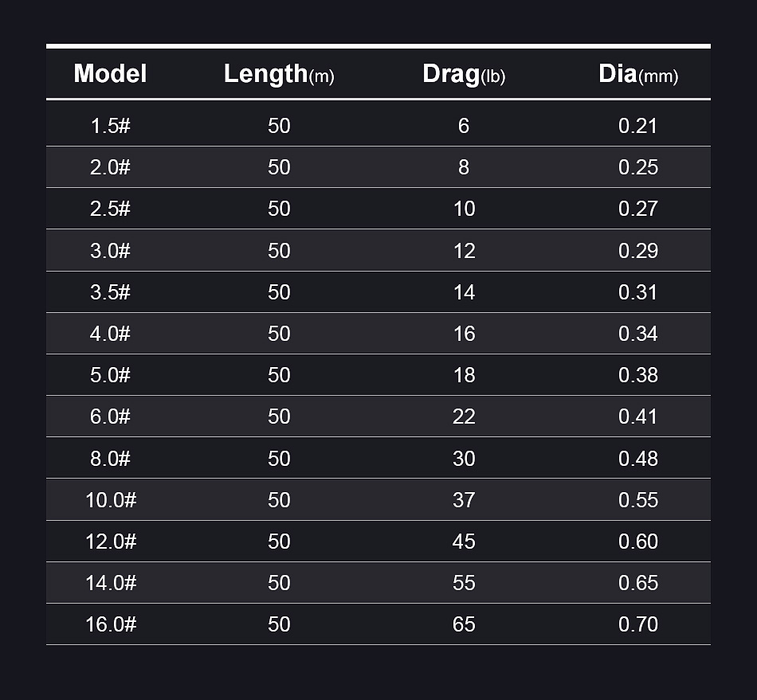Select the 2.0# model cell
This screenshot has height=700, width=757.
click(x=110, y=167)
